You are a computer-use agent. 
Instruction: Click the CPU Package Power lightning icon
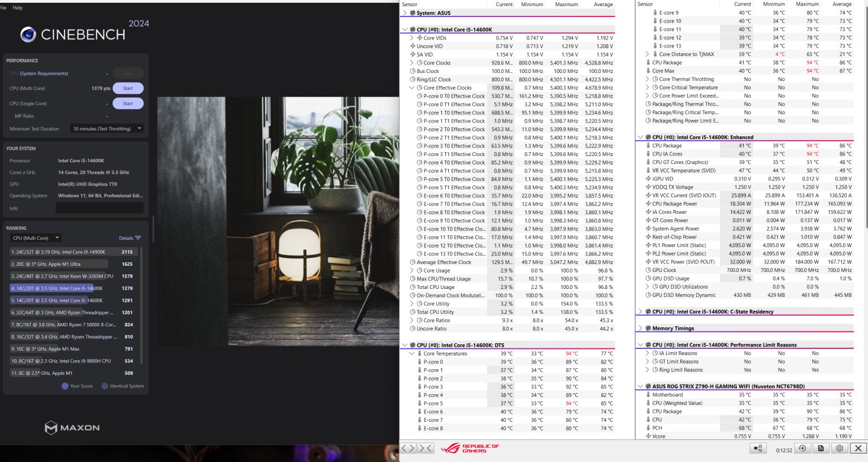[648, 204]
